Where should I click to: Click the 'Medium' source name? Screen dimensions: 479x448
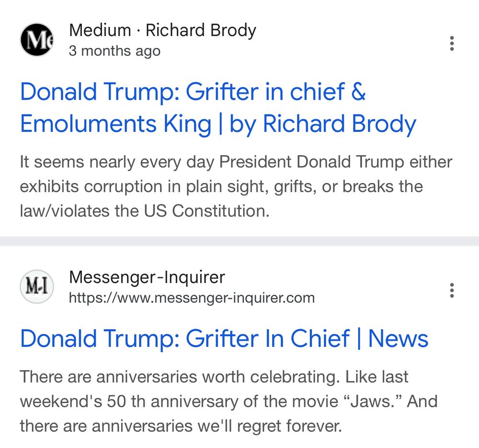tap(100, 30)
